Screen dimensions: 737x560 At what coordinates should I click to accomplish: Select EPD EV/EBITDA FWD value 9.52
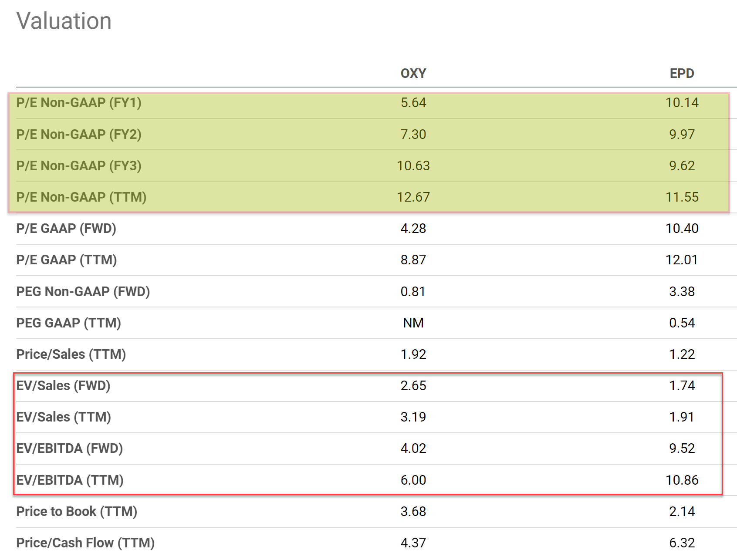point(682,448)
